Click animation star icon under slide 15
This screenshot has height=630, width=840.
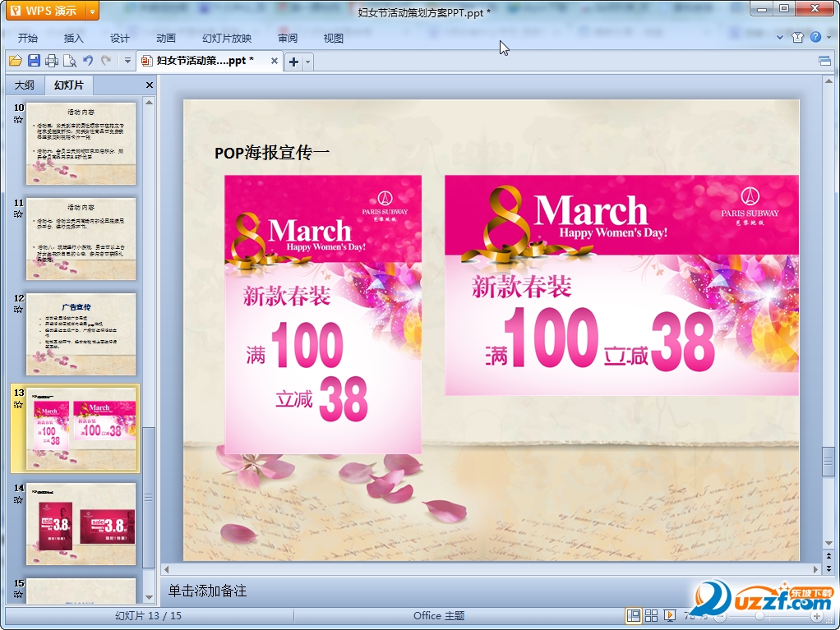pos(18,595)
